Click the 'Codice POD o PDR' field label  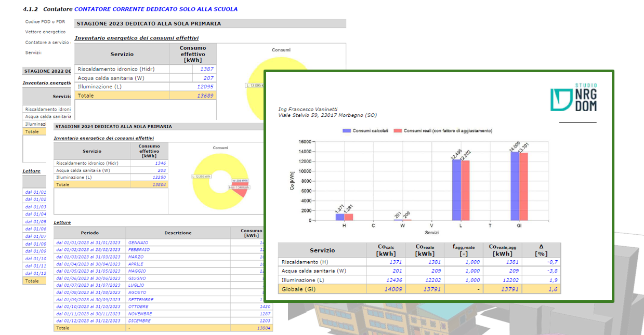click(x=45, y=22)
